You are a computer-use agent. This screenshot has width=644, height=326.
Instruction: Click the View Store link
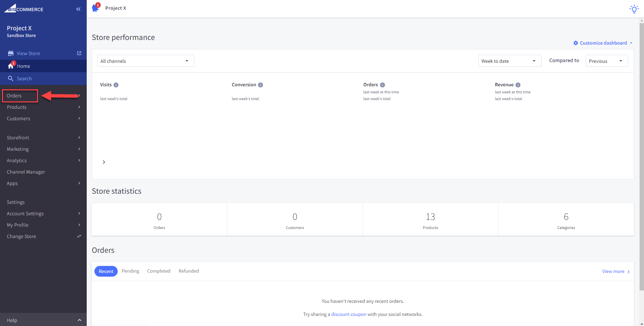click(28, 53)
